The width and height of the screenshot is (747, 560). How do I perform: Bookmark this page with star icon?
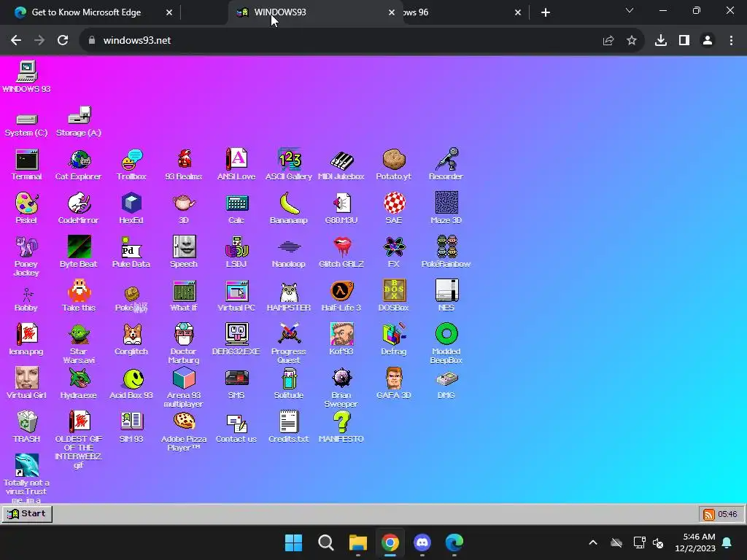[632, 41]
